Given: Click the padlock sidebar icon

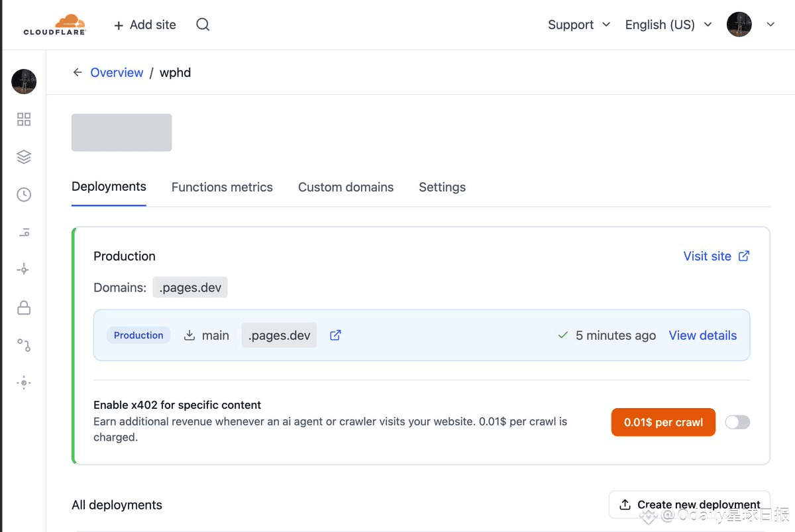Looking at the screenshot, I should 24,307.
